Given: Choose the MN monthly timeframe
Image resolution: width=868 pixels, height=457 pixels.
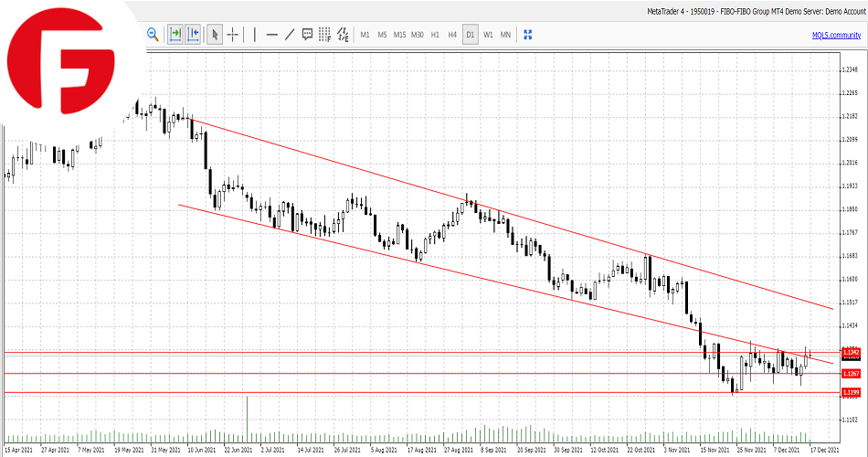Looking at the screenshot, I should coord(505,35).
